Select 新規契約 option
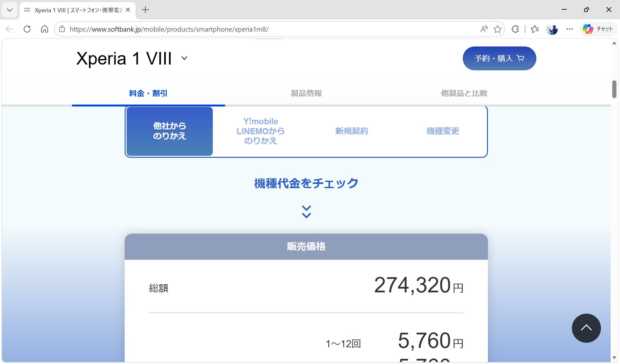620x364 pixels. pos(352,131)
